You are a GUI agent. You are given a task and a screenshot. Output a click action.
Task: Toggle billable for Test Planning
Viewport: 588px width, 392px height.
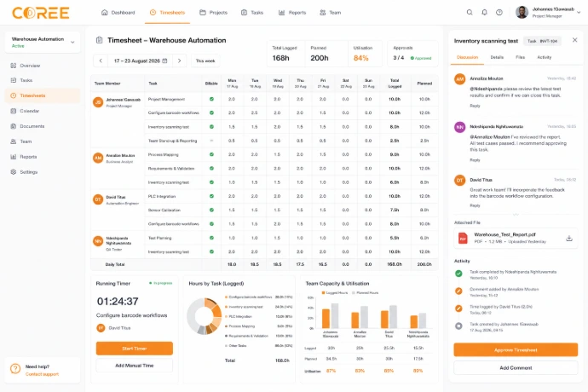[x=211, y=238]
